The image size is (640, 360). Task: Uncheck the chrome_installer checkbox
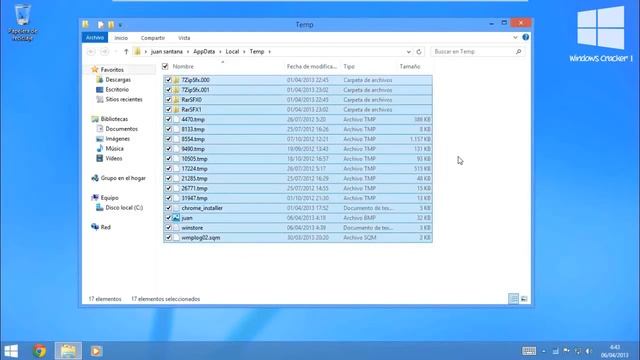(x=168, y=208)
